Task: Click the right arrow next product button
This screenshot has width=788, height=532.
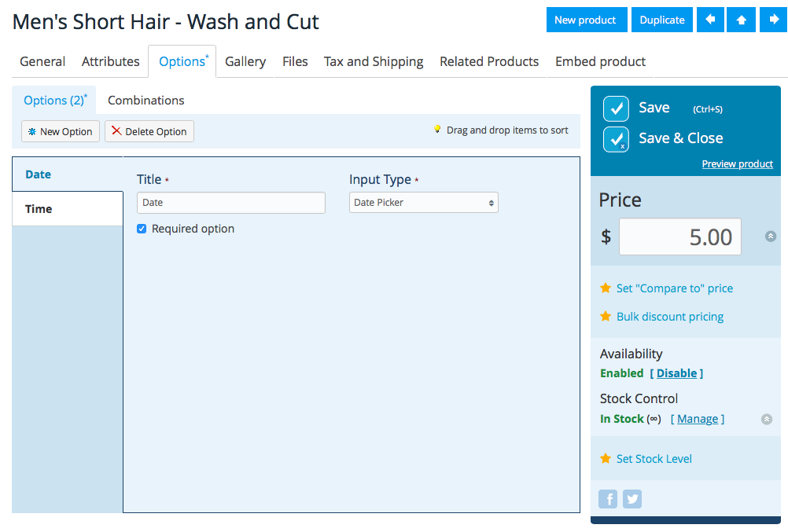Action: (x=773, y=20)
